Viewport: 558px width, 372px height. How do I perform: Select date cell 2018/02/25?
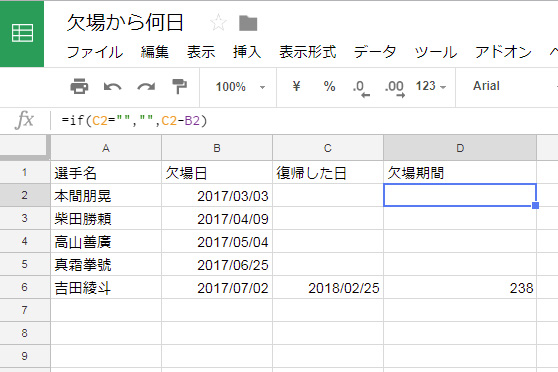[x=328, y=287]
